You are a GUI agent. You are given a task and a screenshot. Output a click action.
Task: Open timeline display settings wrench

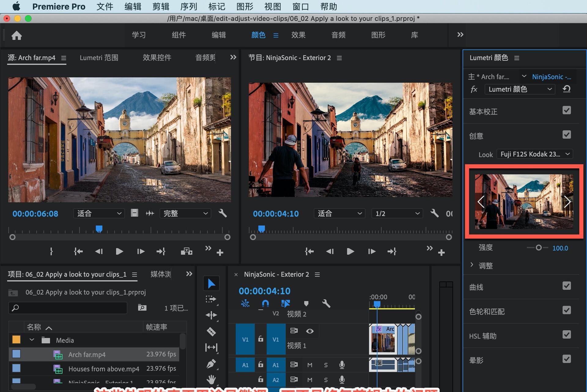[x=326, y=303]
